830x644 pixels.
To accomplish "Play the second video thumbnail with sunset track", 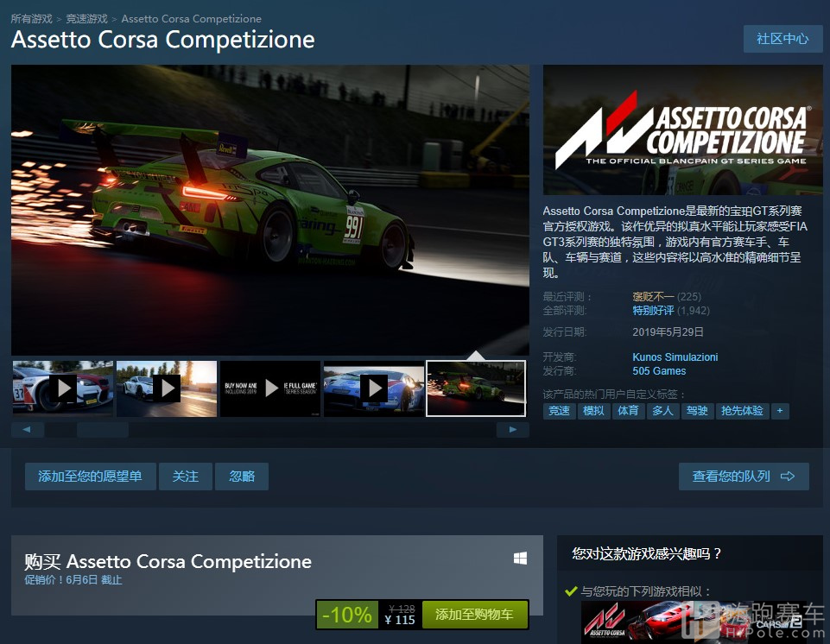I will pyautogui.click(x=166, y=388).
